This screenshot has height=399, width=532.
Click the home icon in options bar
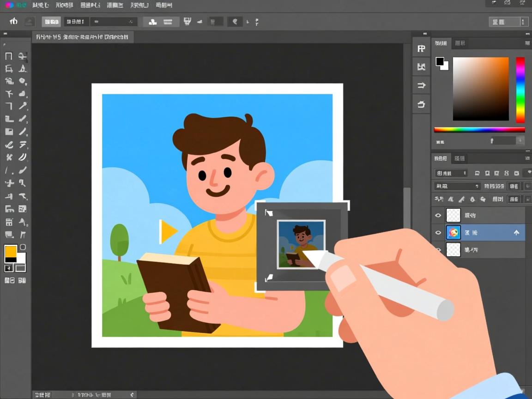pyautogui.click(x=13, y=21)
